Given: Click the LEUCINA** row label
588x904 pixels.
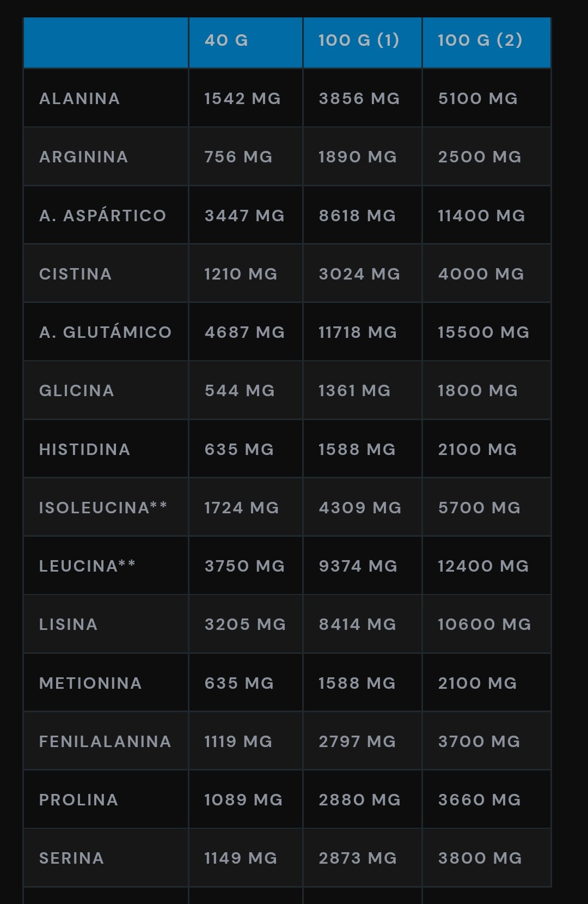Looking at the screenshot, I should 87,566.
